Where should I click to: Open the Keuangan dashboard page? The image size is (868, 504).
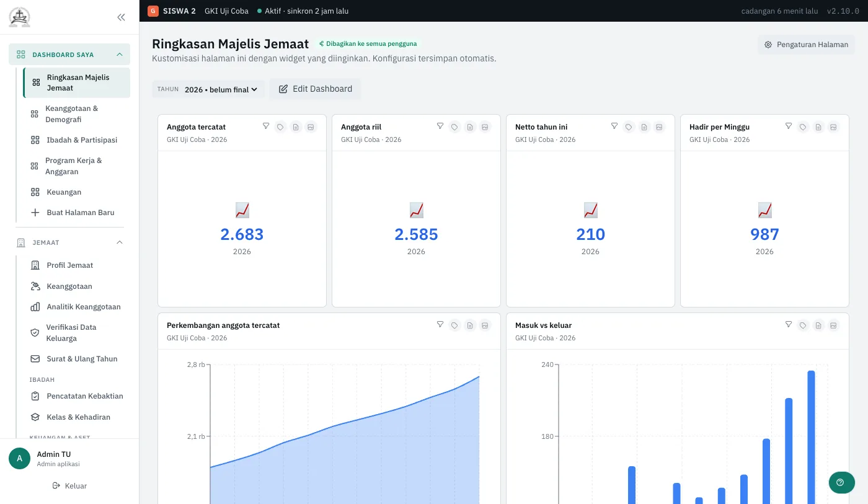[x=77, y=192]
